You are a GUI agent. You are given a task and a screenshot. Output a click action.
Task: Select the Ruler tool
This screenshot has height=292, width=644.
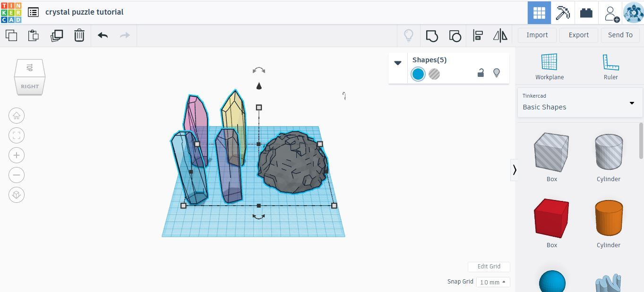[610, 67]
